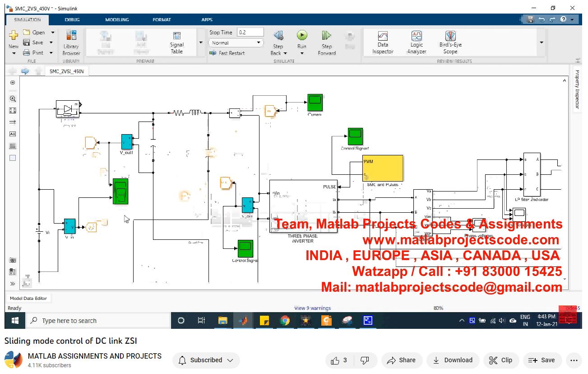
Task: Open the Model Data Editor panel
Action: [x=28, y=298]
